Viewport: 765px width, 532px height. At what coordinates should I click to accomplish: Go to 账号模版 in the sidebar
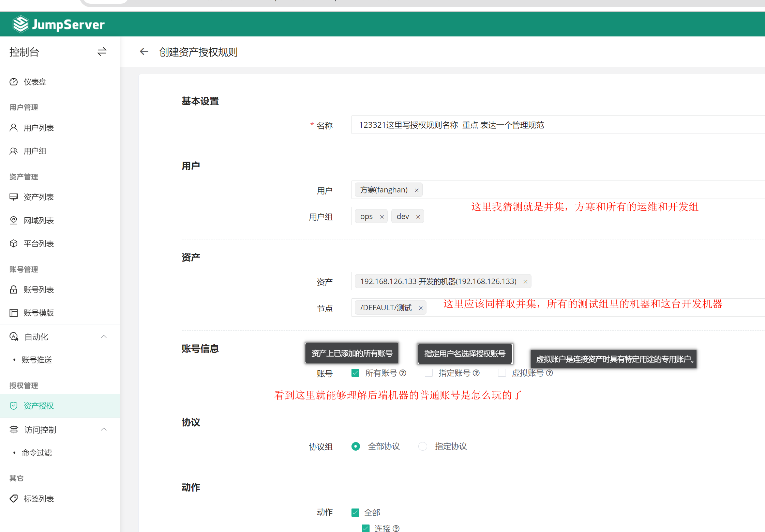click(x=39, y=313)
